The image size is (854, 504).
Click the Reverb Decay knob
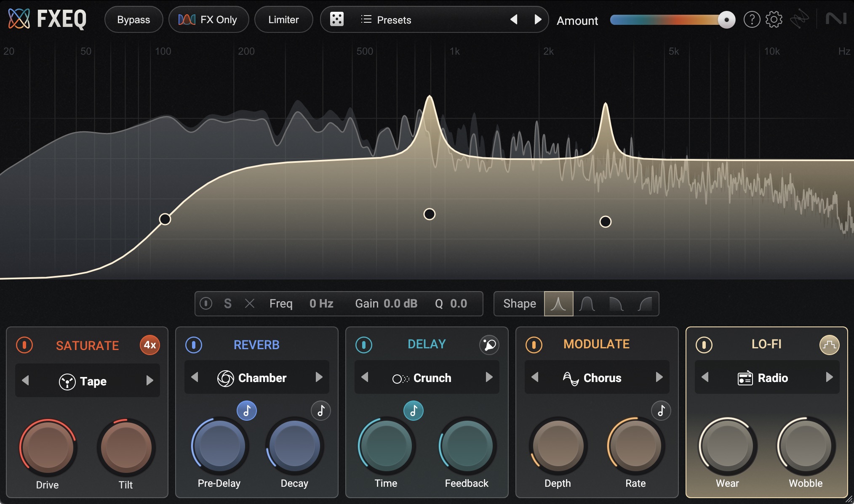coord(294,446)
